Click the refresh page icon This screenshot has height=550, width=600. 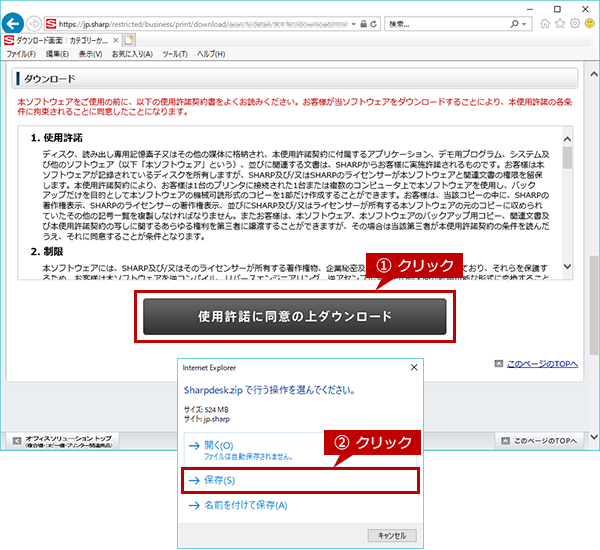[373, 24]
